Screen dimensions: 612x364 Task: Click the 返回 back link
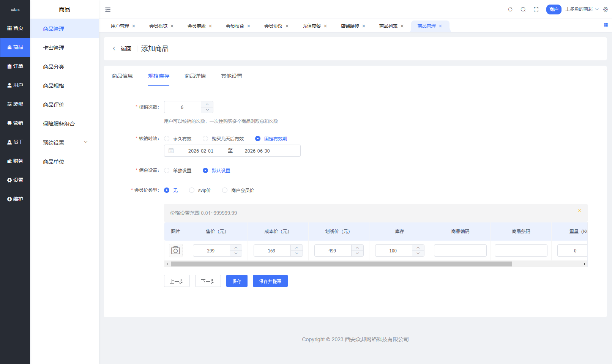click(122, 49)
